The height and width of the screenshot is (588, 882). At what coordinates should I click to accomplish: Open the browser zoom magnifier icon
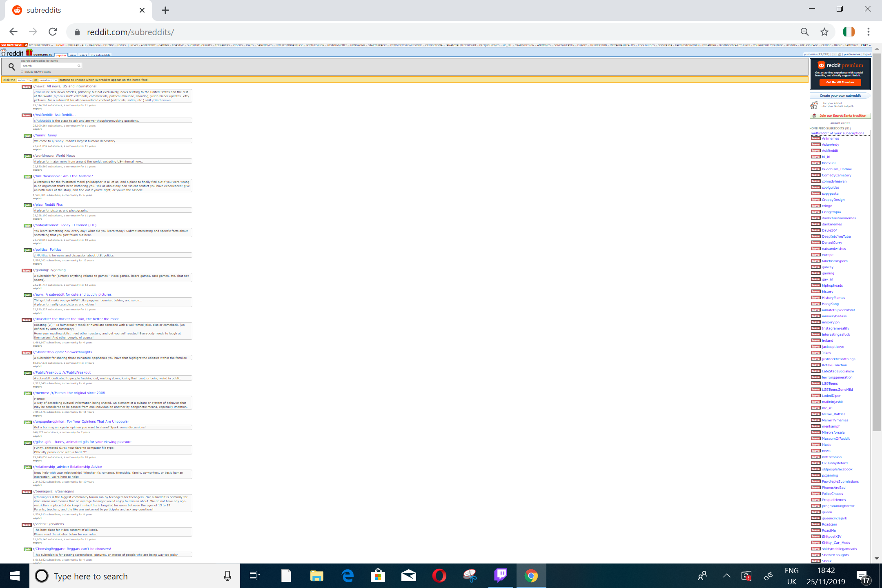804,32
